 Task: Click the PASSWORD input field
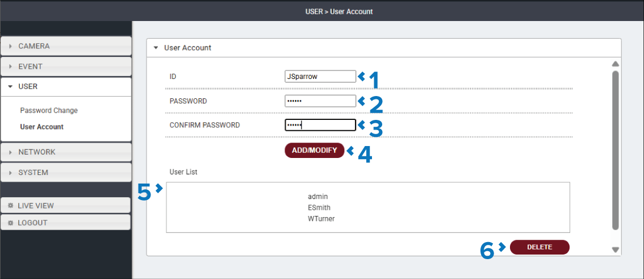(320, 101)
